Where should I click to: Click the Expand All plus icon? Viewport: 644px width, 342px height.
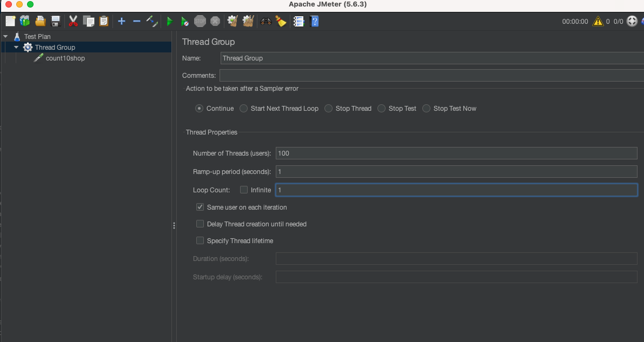[122, 21]
